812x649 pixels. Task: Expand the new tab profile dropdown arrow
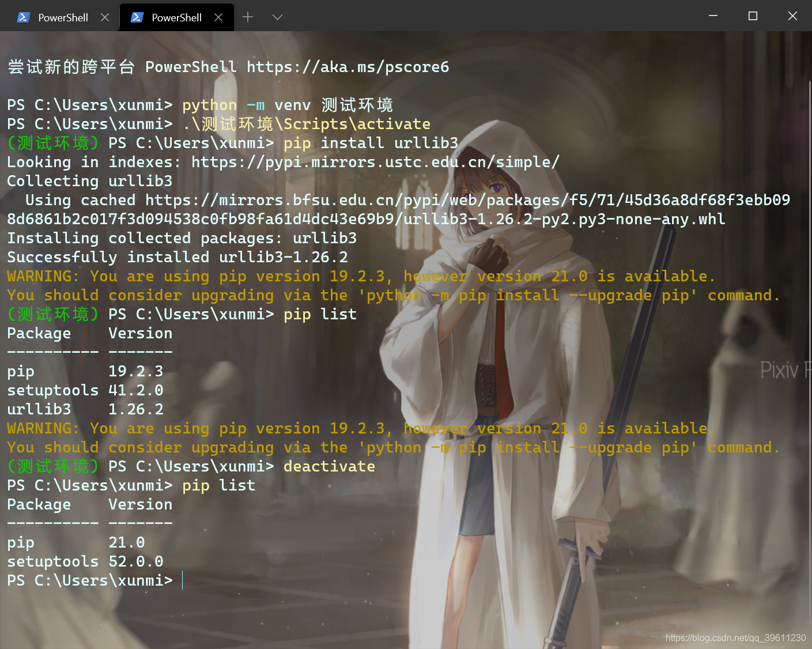pyautogui.click(x=277, y=17)
